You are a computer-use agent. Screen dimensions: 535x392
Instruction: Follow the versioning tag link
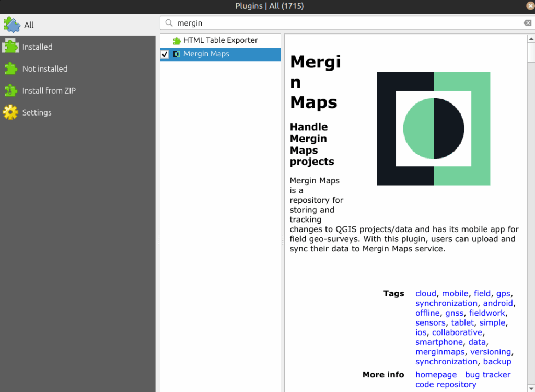490,352
